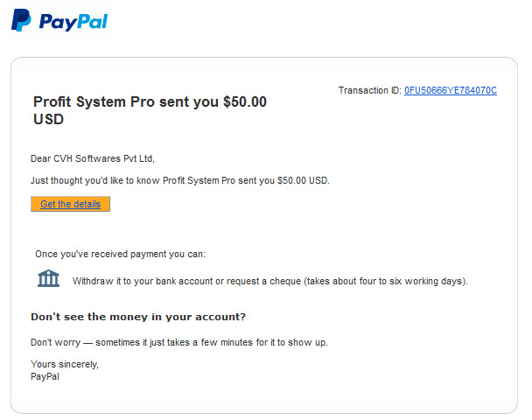Viewport: 532px width, 420px height.
Task: Click the 'Dear CVH Softwares Pvt Ltd' greeting
Action: (x=93, y=158)
